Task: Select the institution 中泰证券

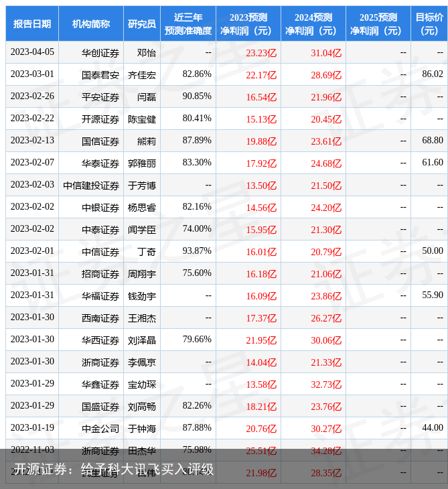Action: pyautogui.click(x=100, y=230)
